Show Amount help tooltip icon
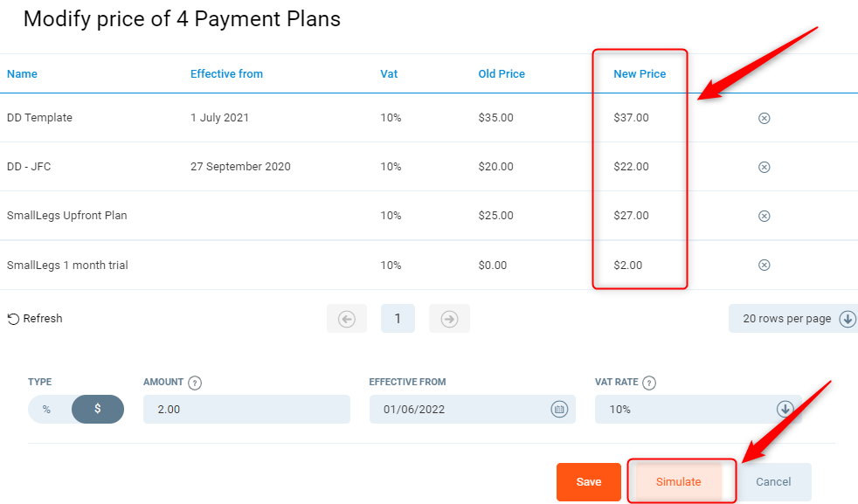This screenshot has width=858, height=504. click(x=195, y=383)
